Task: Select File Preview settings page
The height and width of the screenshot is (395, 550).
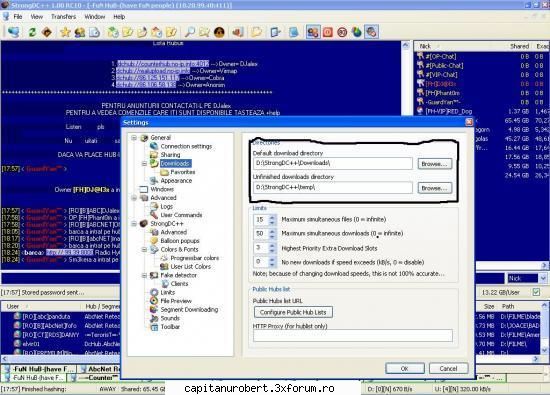Action: click(176, 301)
